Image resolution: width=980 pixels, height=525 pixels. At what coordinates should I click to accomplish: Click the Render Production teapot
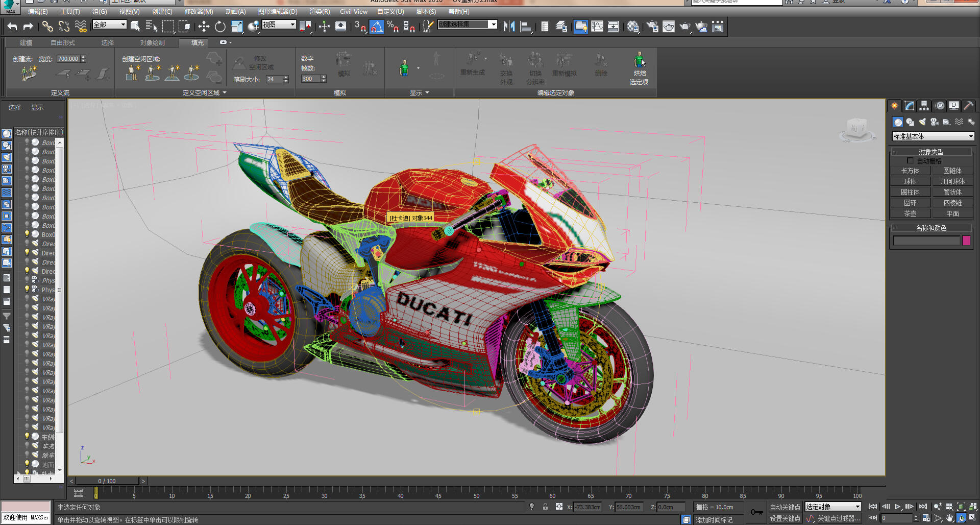pyautogui.click(x=685, y=27)
